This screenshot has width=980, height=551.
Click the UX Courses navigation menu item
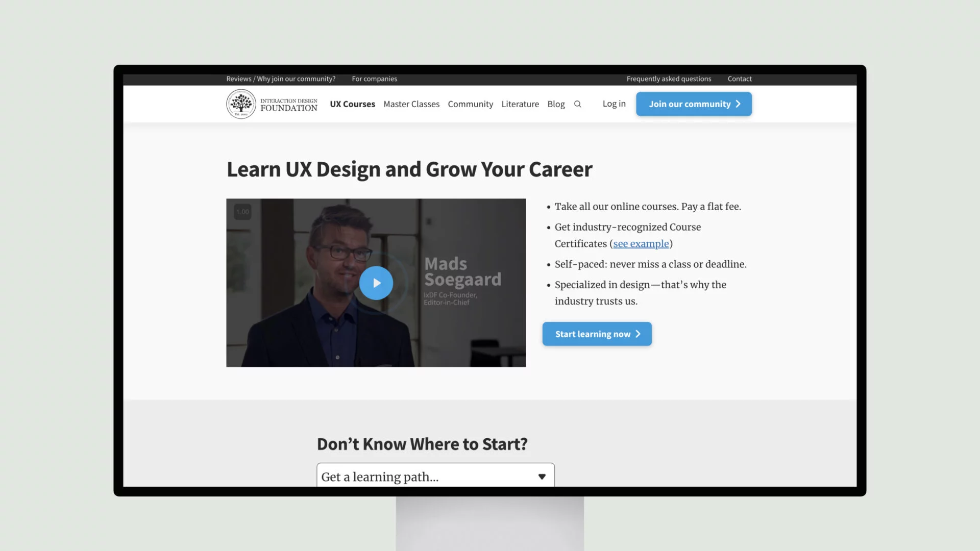pyautogui.click(x=351, y=104)
